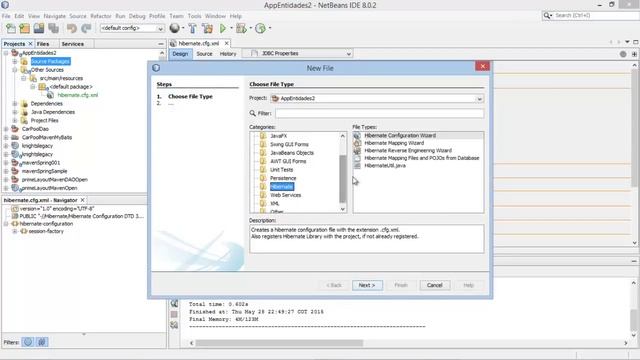Screen dimensions: 640x360
Task: Open the Refactor menu
Action: (x=101, y=16)
